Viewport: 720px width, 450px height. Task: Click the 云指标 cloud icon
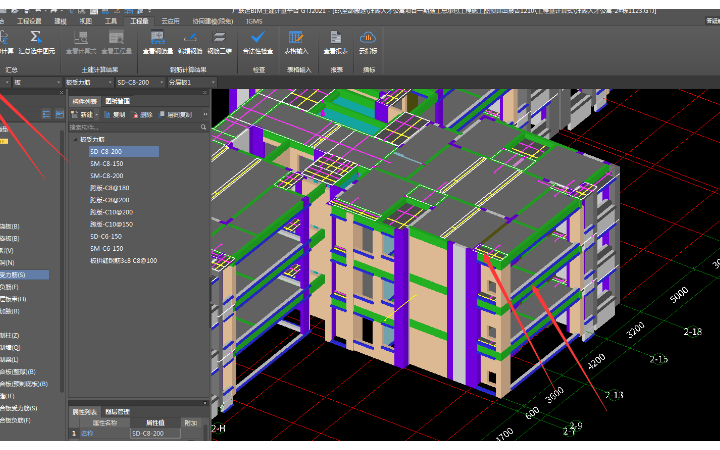[x=368, y=38]
